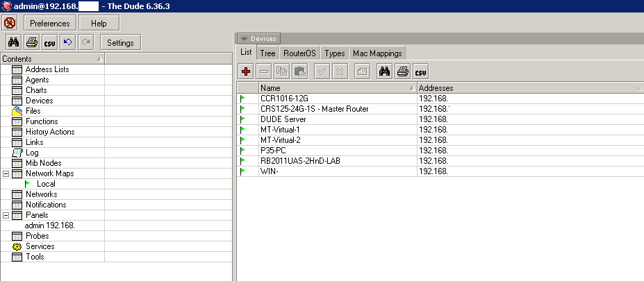Open the Help button
This screenshot has height=281, width=644.
pyautogui.click(x=99, y=24)
